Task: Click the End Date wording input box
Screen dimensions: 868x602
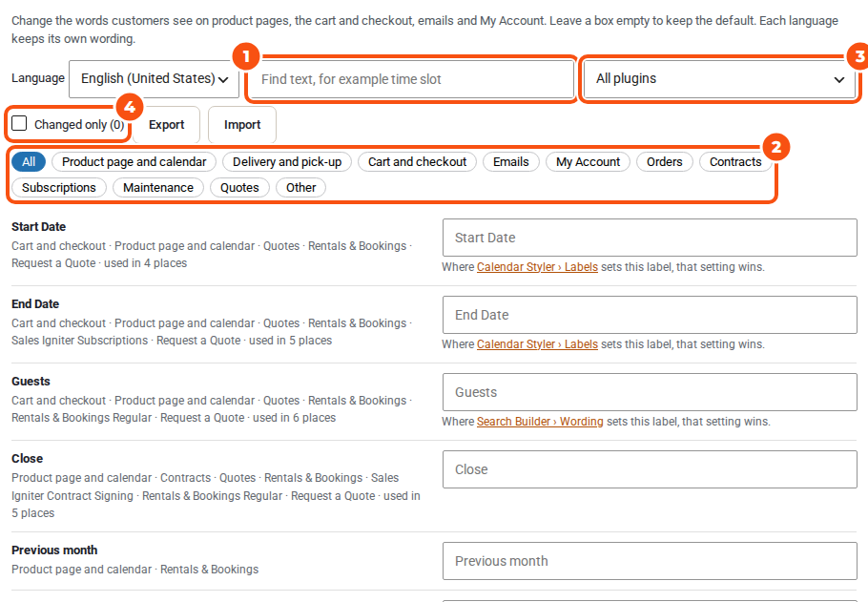Action: [x=650, y=315]
